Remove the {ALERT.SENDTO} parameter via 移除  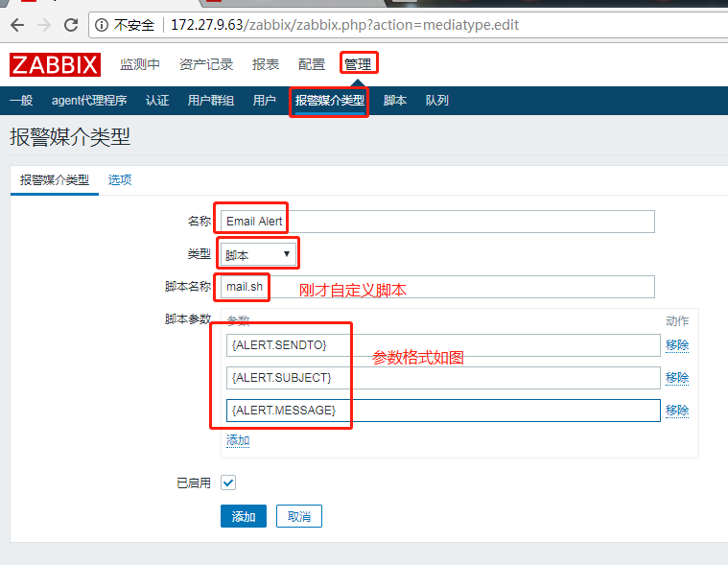tap(677, 345)
